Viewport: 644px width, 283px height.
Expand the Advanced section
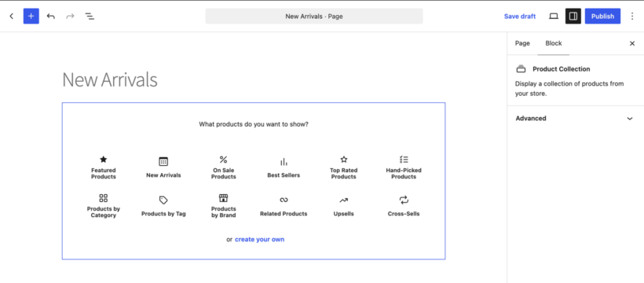point(575,119)
